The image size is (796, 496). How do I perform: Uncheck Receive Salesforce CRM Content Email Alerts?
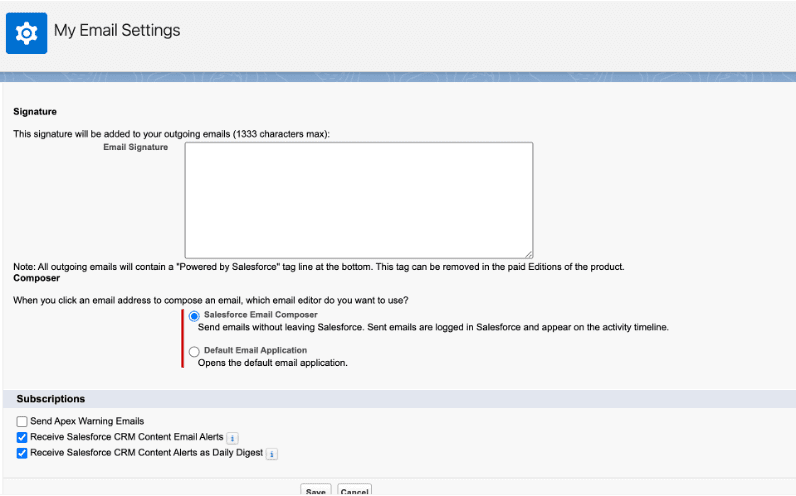point(22,438)
